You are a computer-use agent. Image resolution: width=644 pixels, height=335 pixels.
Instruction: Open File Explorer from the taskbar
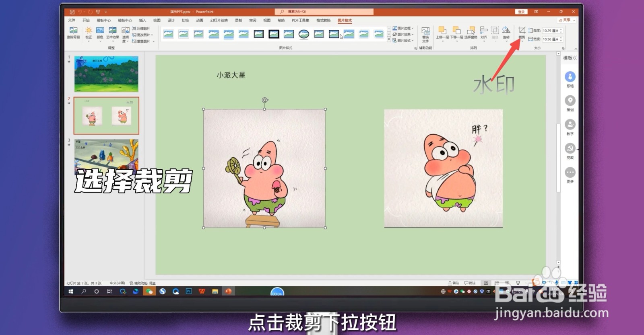click(x=215, y=292)
